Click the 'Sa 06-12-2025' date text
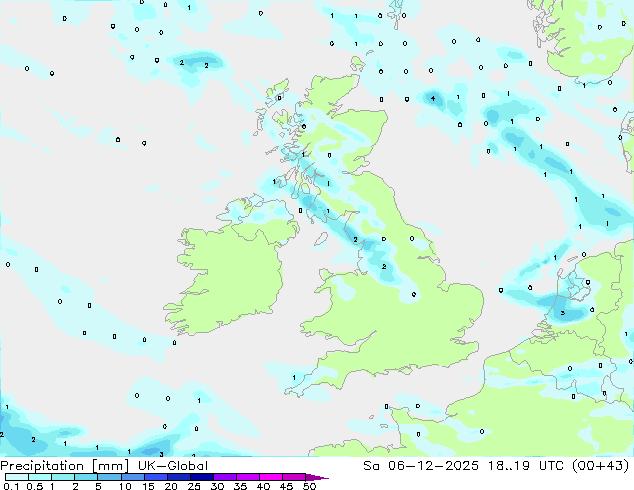The width and height of the screenshot is (634, 490). [421, 466]
